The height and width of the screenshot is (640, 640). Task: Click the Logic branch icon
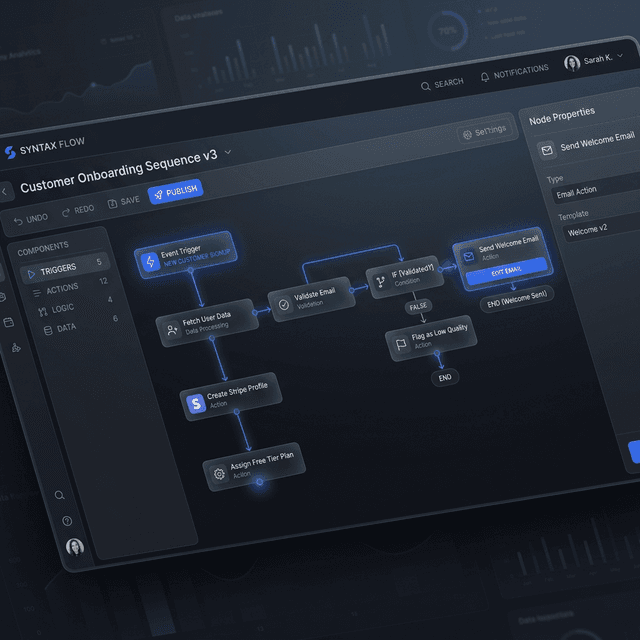[x=42, y=312]
